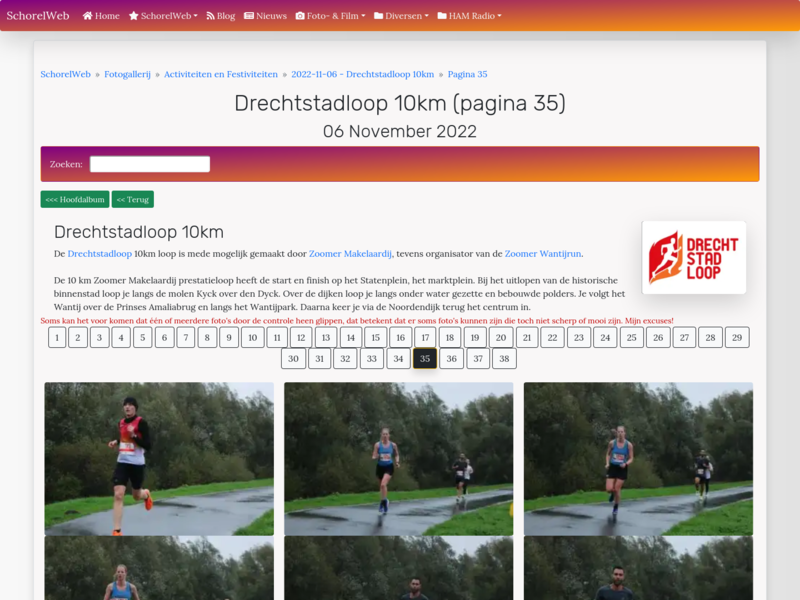
Task: Open the HAM Radio dropdown menu
Action: pyautogui.click(x=469, y=16)
